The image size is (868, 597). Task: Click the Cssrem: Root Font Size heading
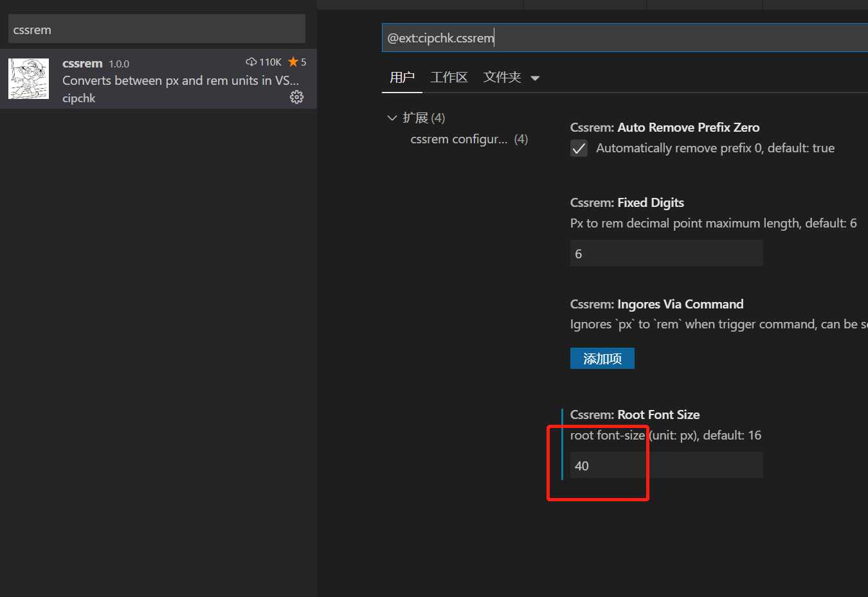(635, 414)
